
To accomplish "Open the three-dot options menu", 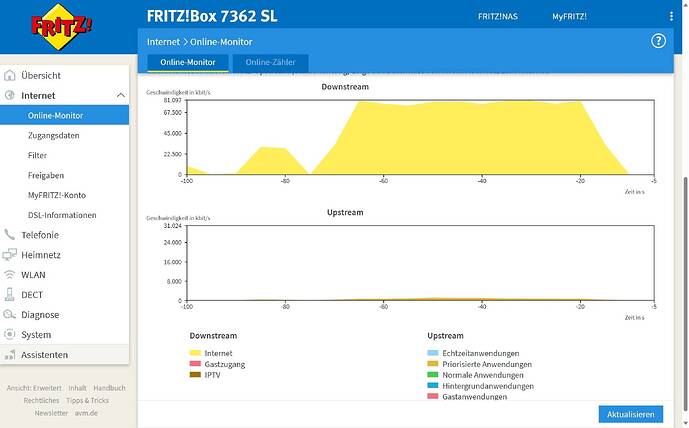I will [x=671, y=16].
